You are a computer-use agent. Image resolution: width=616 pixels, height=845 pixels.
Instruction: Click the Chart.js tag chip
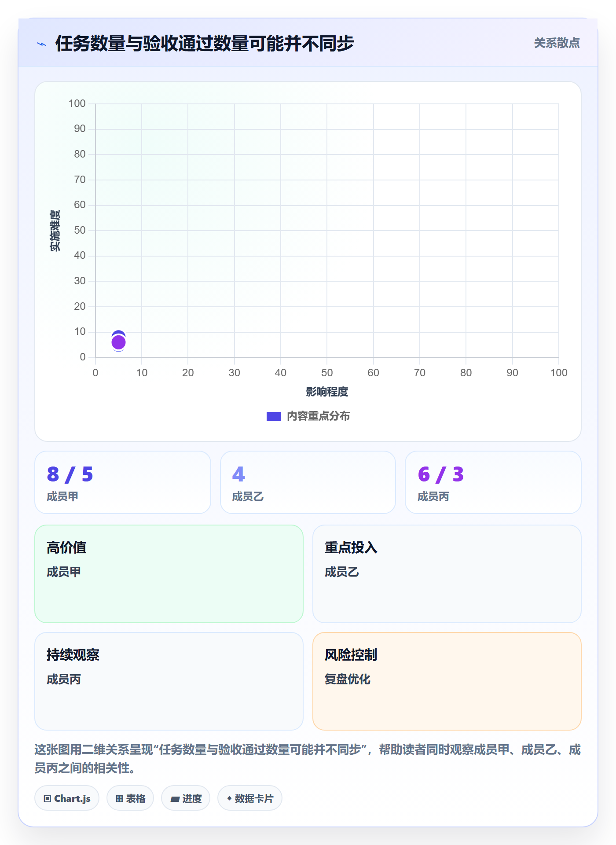(67, 798)
